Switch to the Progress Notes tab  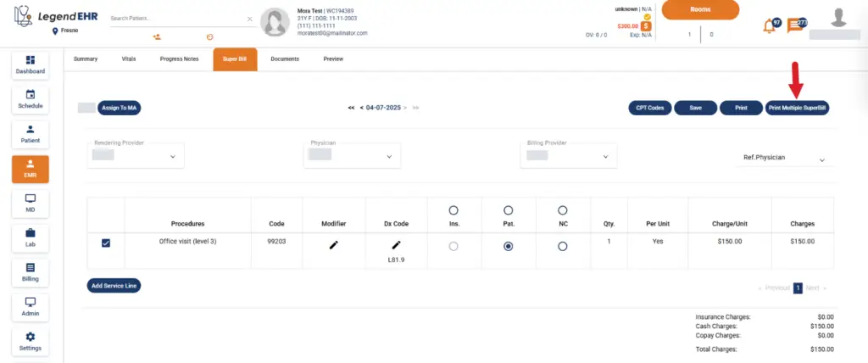coord(178,59)
